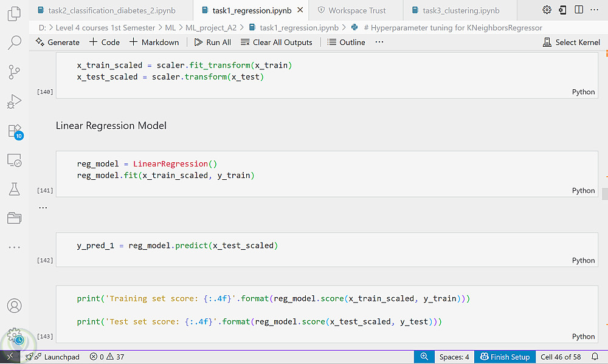Change language mode of cell 141
Viewport: 608px width, 364px height.
click(x=583, y=190)
